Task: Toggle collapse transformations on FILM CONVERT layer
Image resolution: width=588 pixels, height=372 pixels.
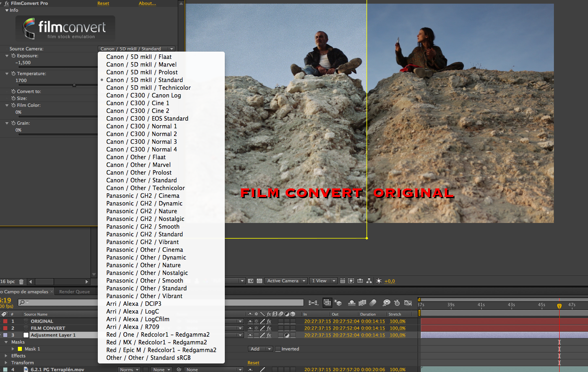Action: pos(256,328)
